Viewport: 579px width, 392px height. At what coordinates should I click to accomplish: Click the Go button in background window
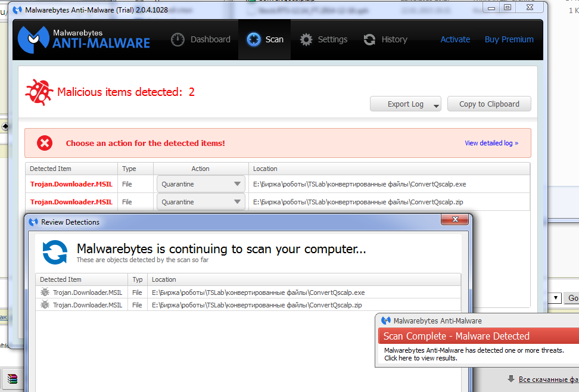coord(572,298)
